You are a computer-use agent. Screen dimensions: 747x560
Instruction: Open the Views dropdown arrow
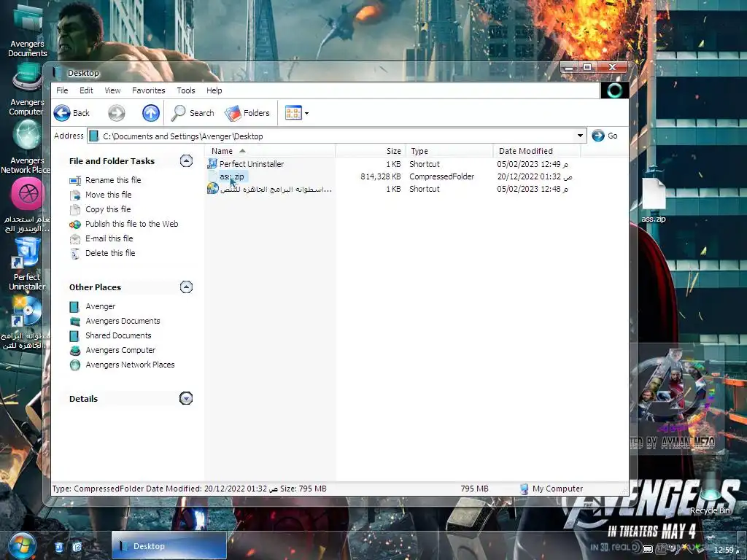tap(307, 113)
